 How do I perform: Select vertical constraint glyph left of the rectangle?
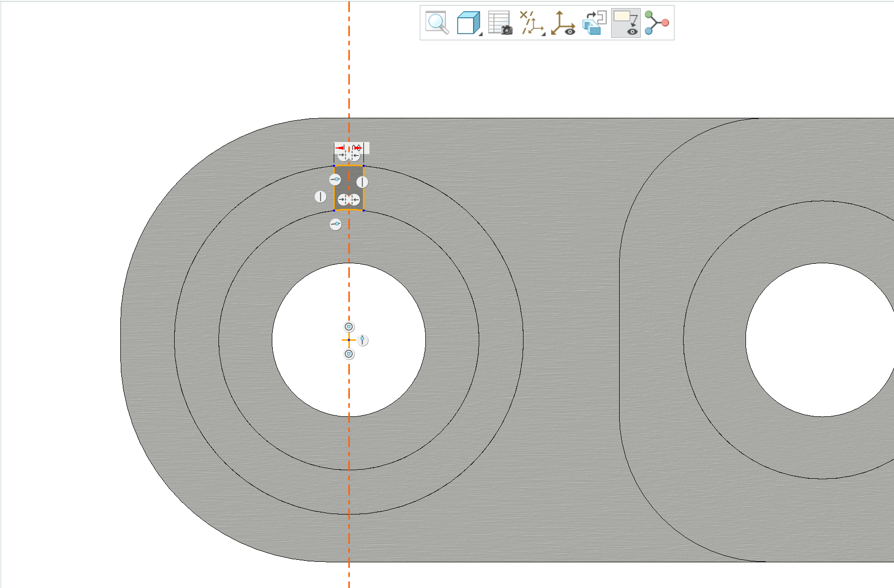321,197
